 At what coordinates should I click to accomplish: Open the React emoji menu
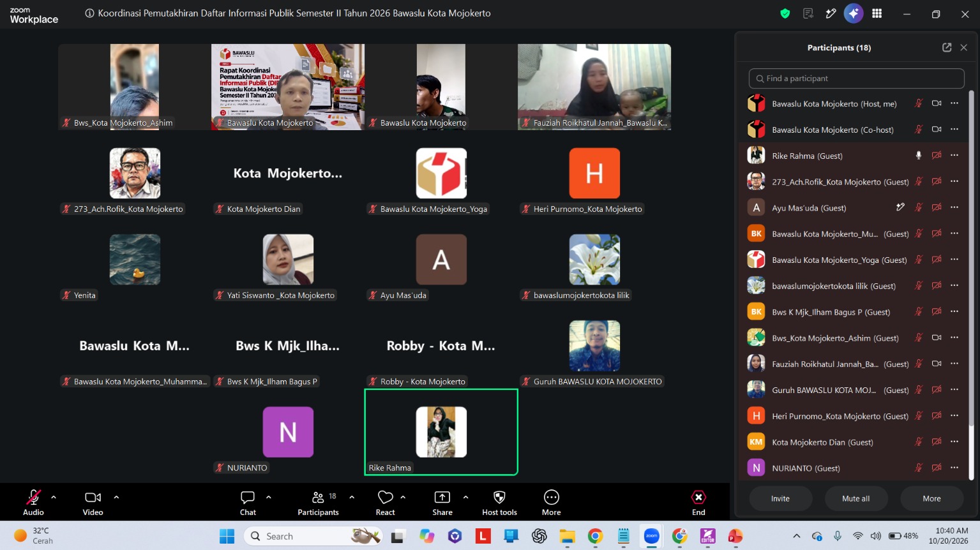click(x=385, y=497)
